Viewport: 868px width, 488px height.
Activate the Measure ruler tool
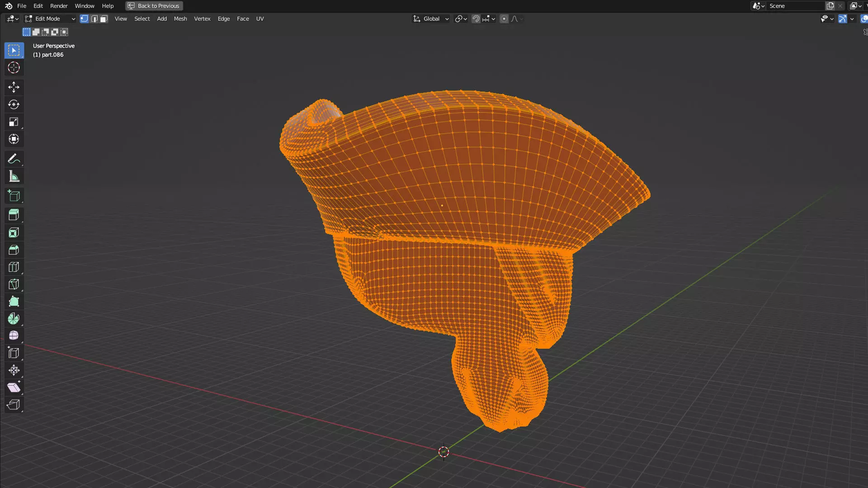click(x=14, y=177)
